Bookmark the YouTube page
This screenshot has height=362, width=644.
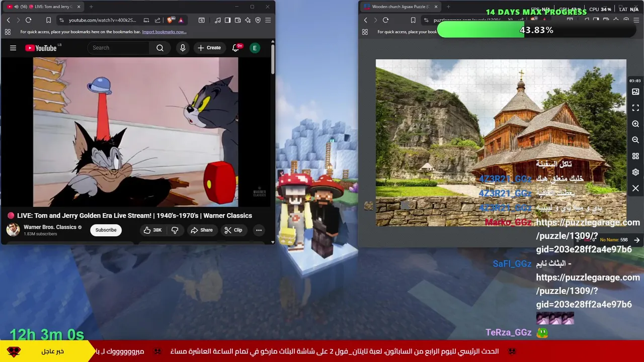48,20
